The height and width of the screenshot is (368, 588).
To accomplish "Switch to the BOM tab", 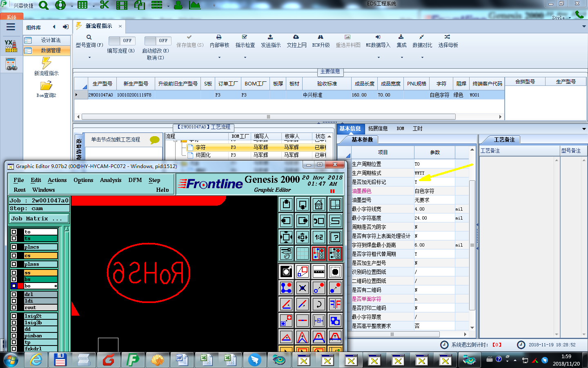I will (x=400, y=128).
